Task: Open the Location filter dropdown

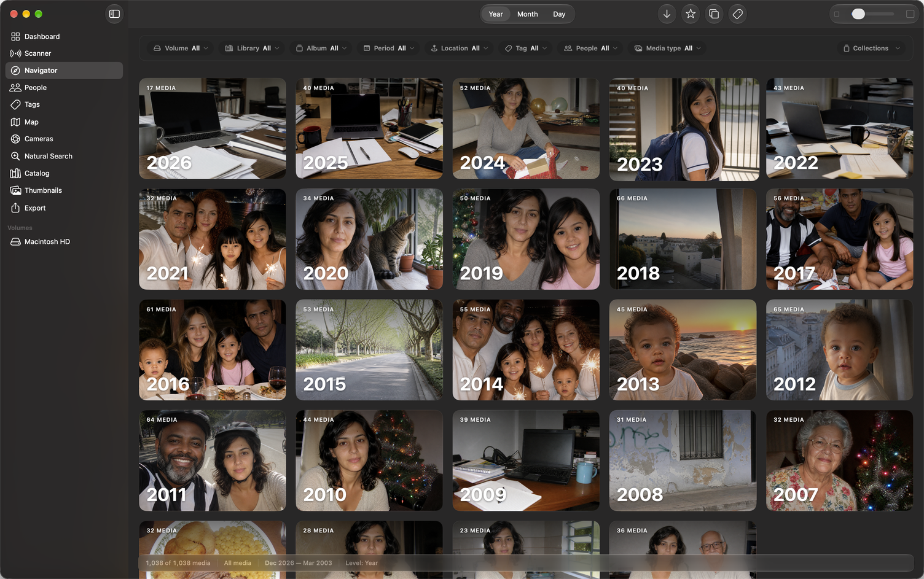Action: (460, 48)
